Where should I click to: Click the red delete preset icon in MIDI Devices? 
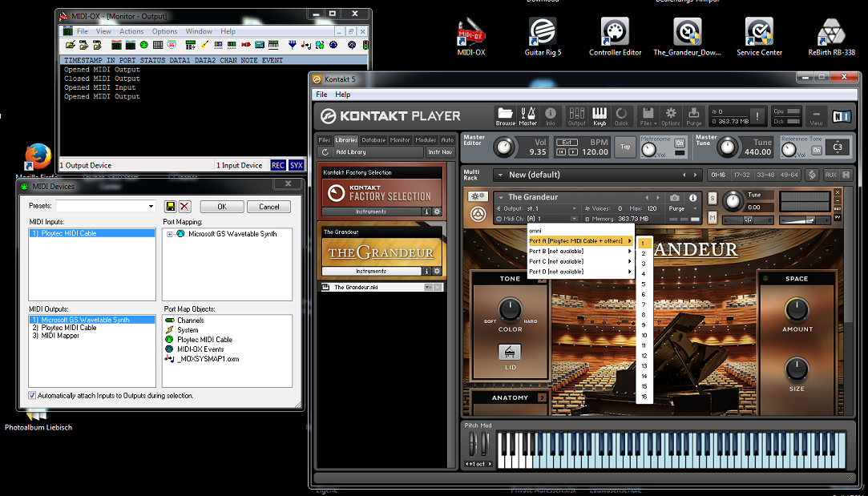[x=185, y=207]
